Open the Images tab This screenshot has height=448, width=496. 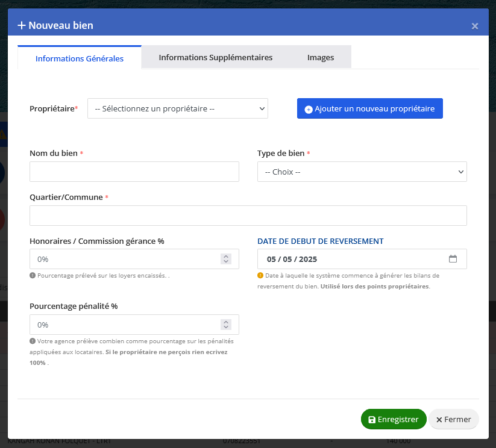[320, 58]
